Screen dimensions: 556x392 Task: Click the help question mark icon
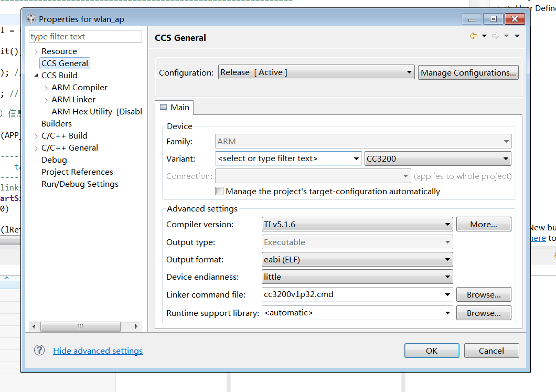tap(39, 350)
